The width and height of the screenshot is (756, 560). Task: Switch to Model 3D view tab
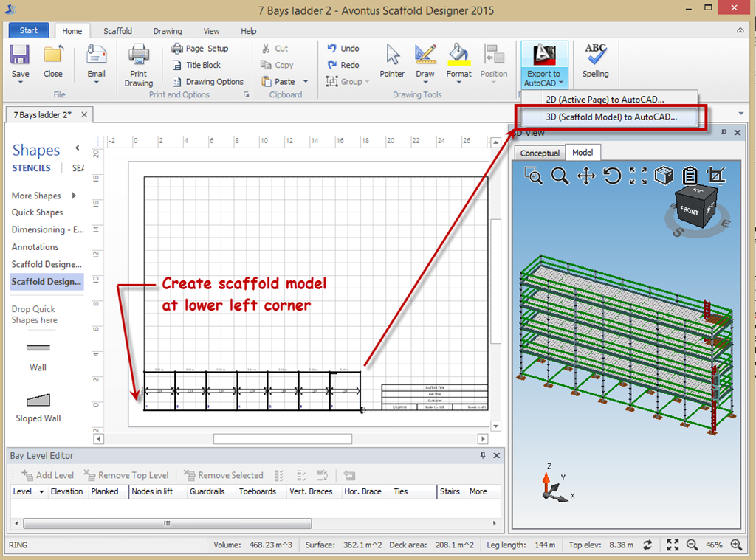coord(583,152)
